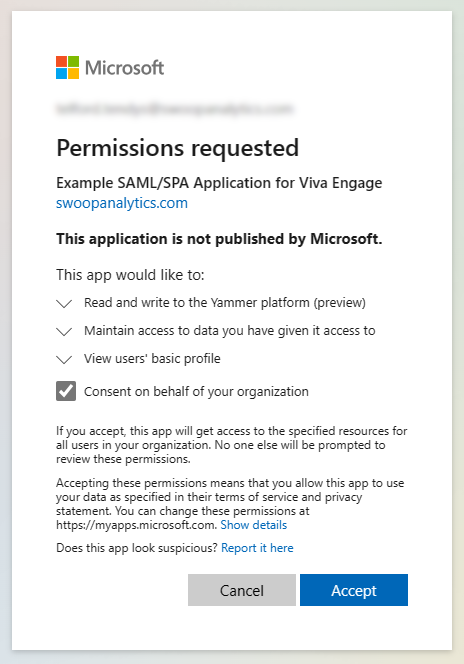
Task: Accept the requested permissions
Action: pyautogui.click(x=354, y=590)
